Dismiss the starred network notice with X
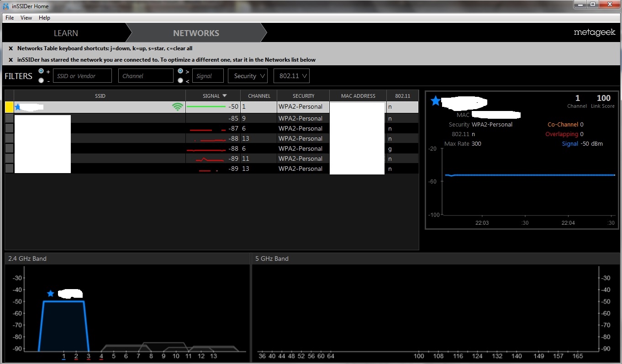 pos(11,60)
